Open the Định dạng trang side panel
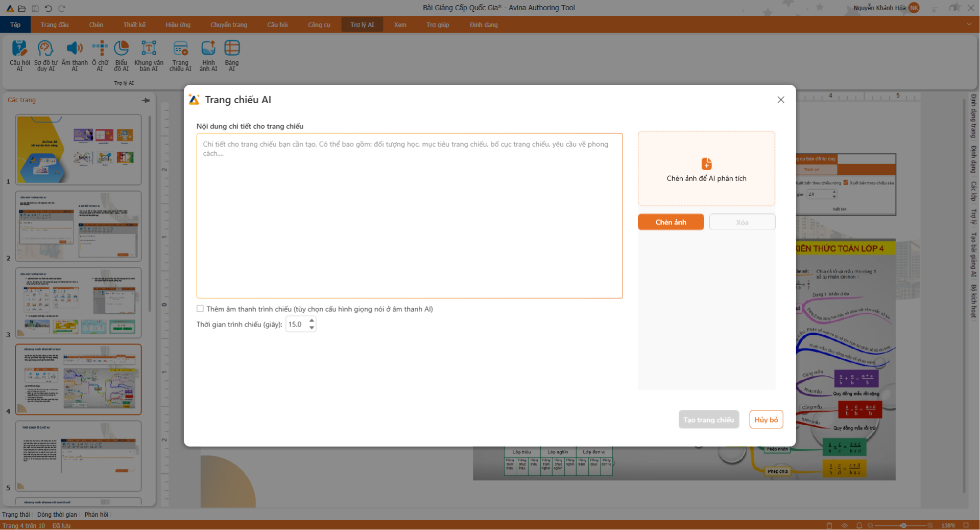 point(973,116)
